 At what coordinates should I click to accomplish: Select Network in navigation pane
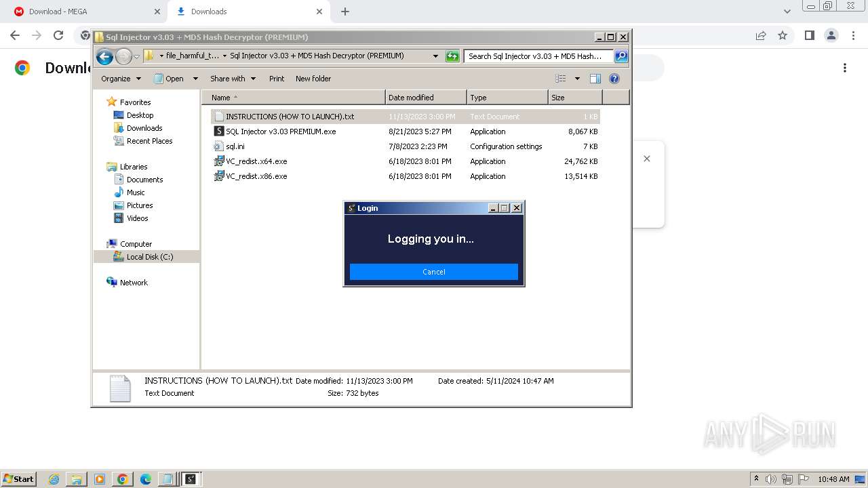pos(134,283)
